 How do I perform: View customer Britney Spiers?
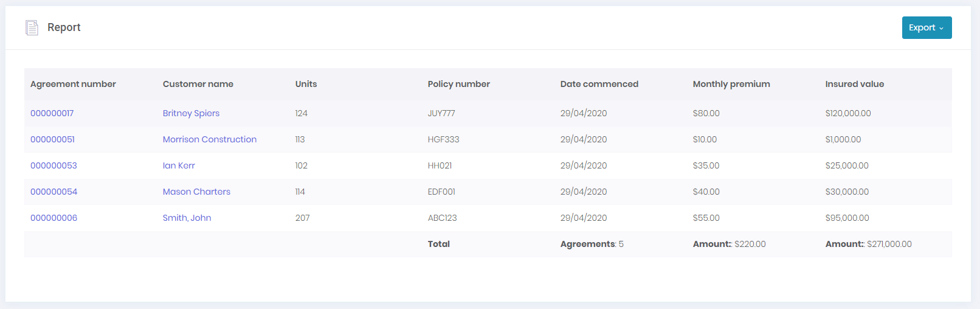tap(191, 113)
